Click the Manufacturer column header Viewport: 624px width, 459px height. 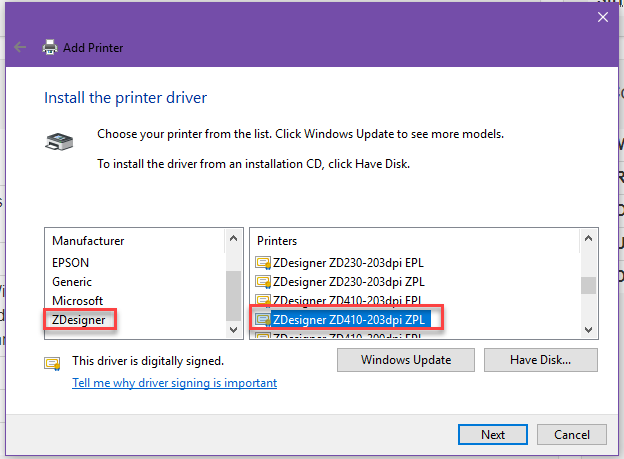pyautogui.click(x=88, y=241)
